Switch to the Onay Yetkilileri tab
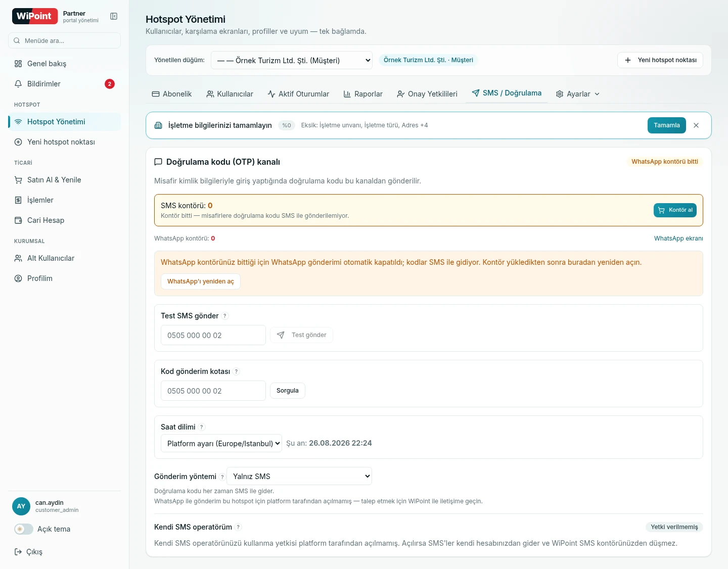The width and height of the screenshot is (728, 569). click(x=427, y=94)
